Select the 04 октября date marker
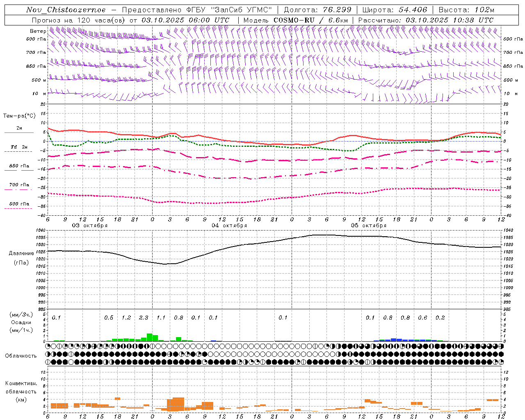The image size is (525, 420). (229, 226)
